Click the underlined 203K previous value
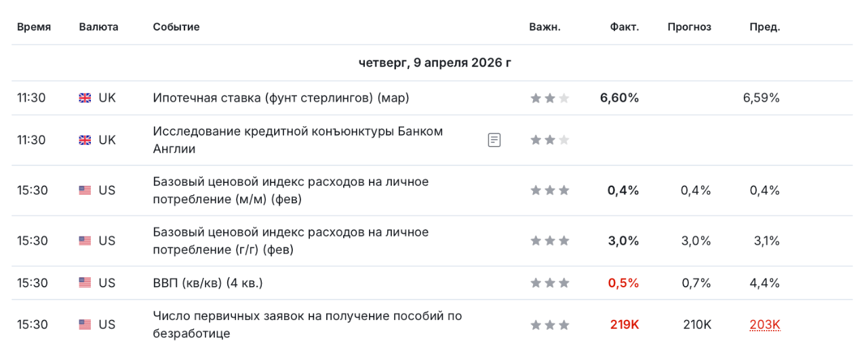This screenshot has height=347, width=868. point(765,325)
